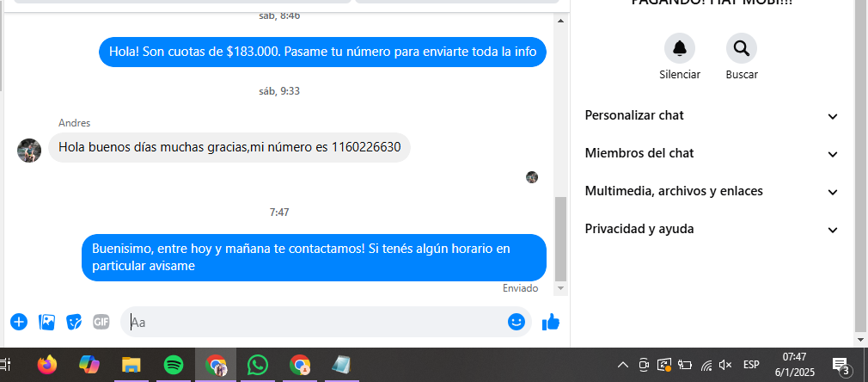The image size is (868, 382).
Task: Open Spotify from the taskbar
Action: (174, 365)
